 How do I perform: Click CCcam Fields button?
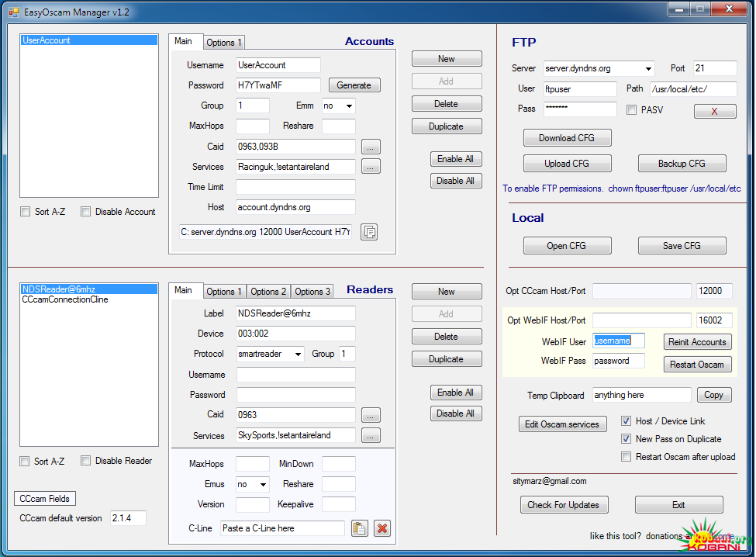pyautogui.click(x=45, y=499)
